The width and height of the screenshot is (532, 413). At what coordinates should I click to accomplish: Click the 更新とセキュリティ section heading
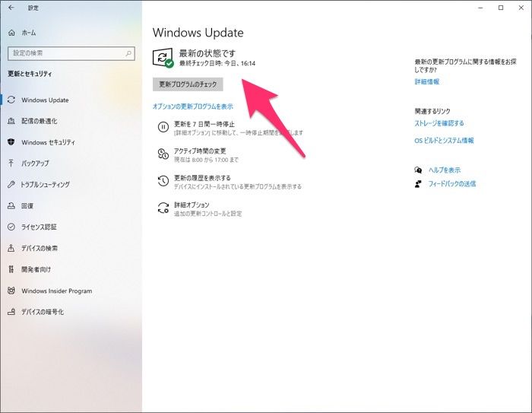(30, 74)
